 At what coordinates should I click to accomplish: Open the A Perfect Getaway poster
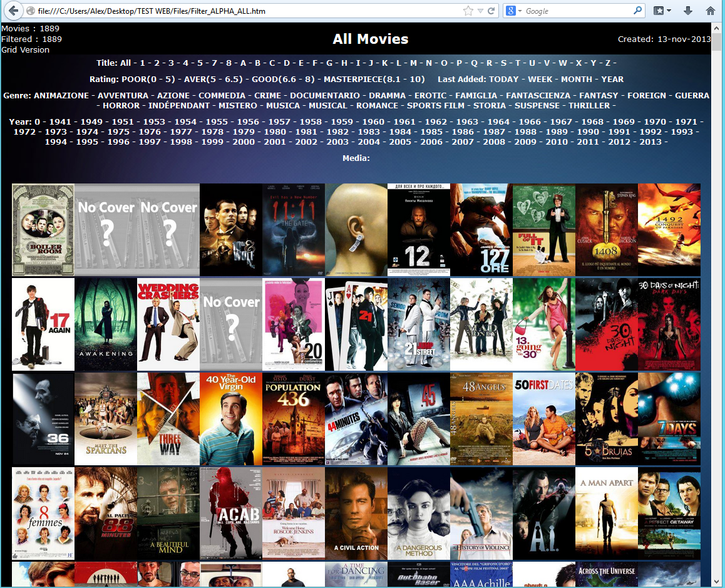[669, 513]
